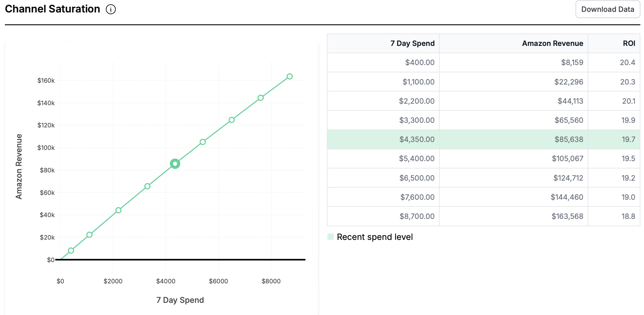This screenshot has height=315, width=644.
Task: Click the $163,568 revenue table cell
Action: (x=567, y=216)
